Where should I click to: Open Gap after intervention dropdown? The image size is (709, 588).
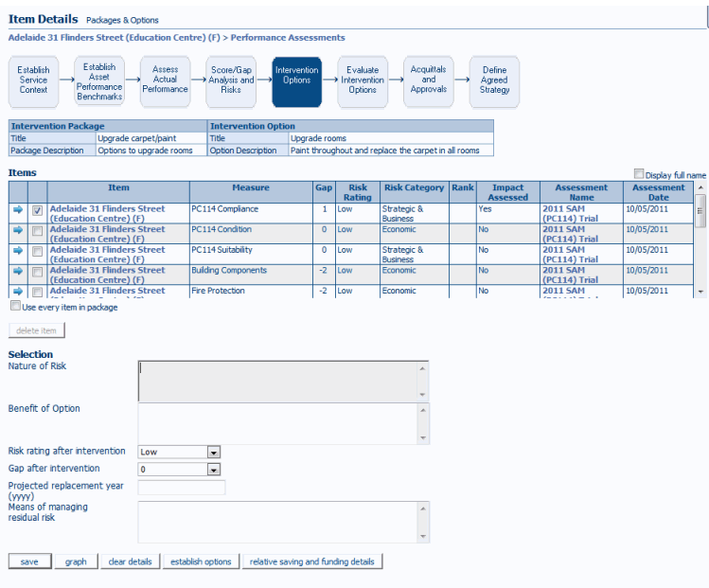coord(213,470)
